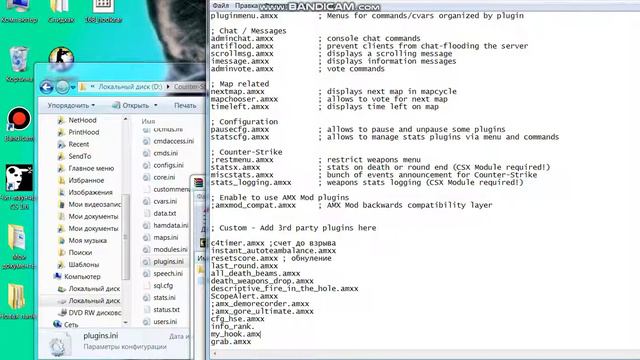This screenshot has height=360, width=640.
Task: Select the modules.ini file icon
Action: pyautogui.click(x=146, y=249)
